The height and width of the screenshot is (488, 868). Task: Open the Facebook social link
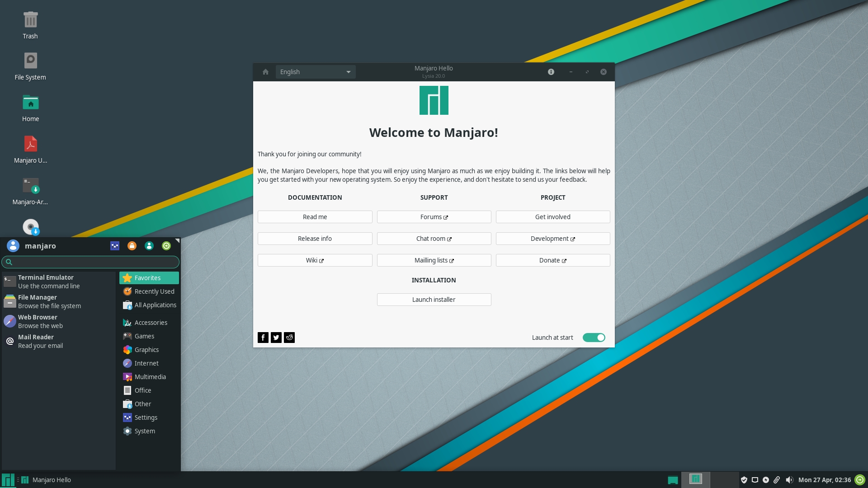[x=263, y=337]
